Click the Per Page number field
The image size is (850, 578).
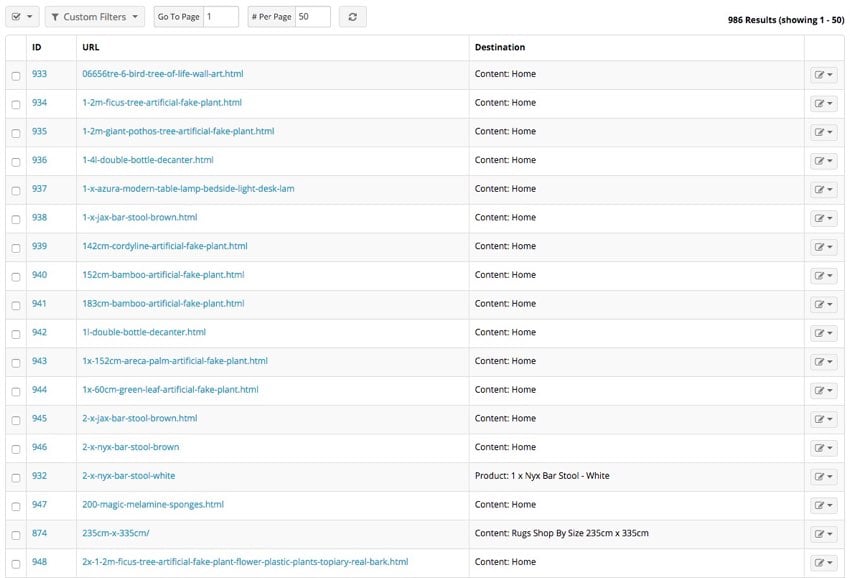(313, 17)
